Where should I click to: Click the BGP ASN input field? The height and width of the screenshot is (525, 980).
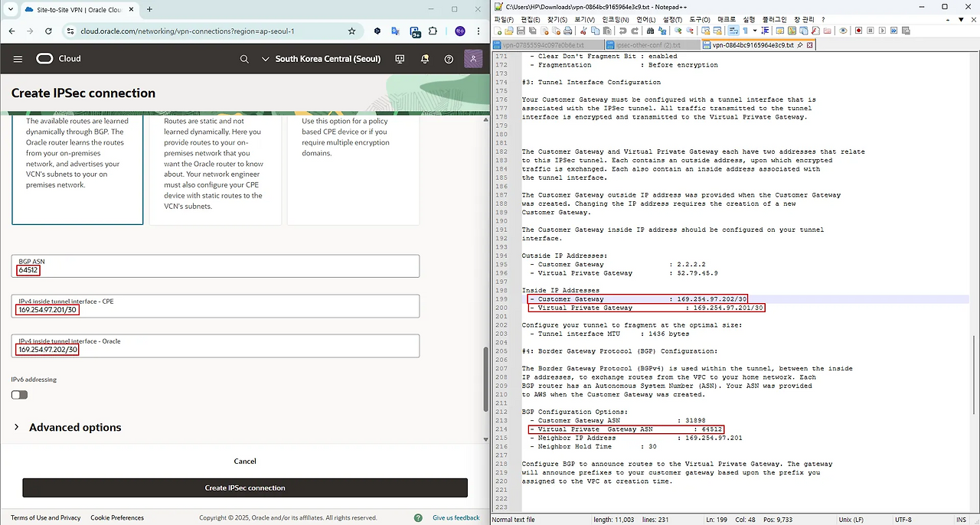coord(216,266)
